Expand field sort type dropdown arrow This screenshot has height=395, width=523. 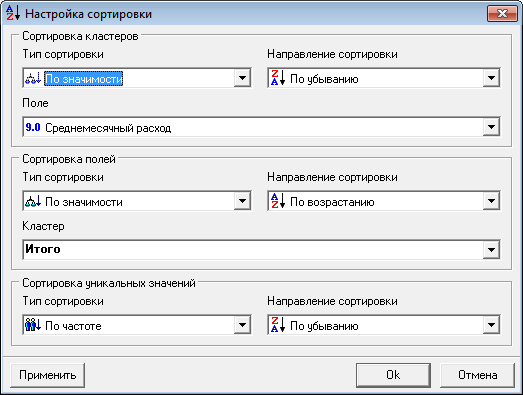coord(242,201)
